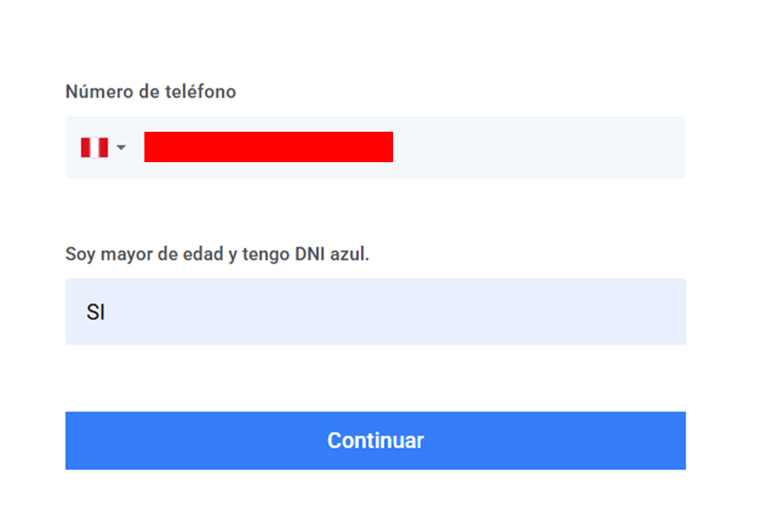The image size is (768, 531).
Task: Click the word 'teléfono' in the label
Action: pos(200,92)
